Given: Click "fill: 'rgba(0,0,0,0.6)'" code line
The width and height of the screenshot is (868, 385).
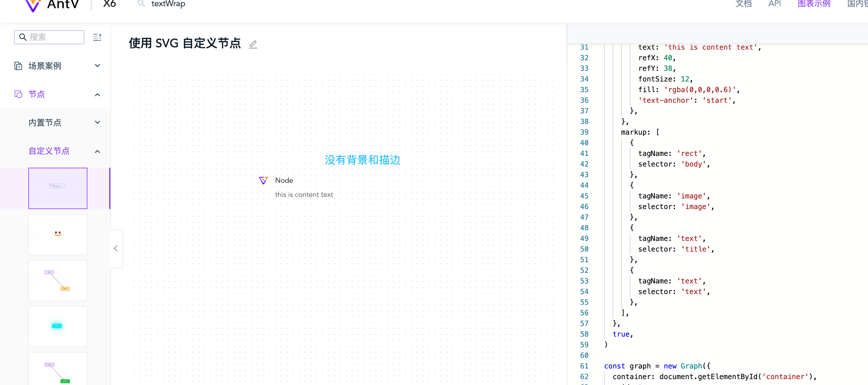Looking at the screenshot, I should pyautogui.click(x=689, y=89).
